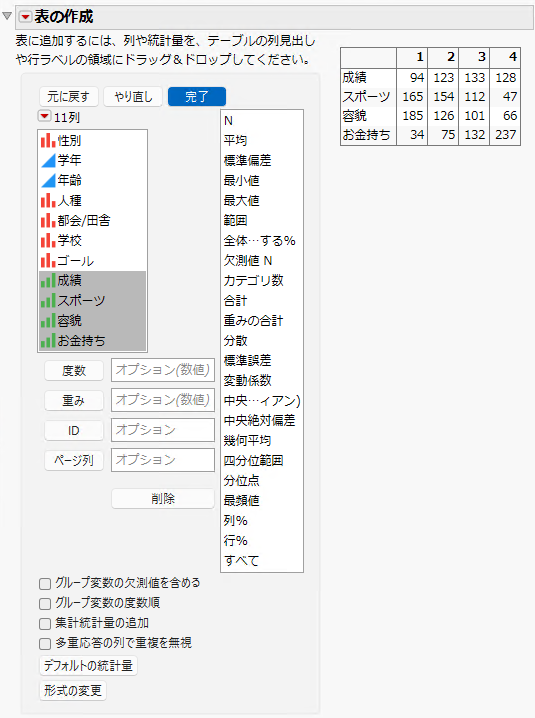Image resolution: width=535 pixels, height=718 pixels.
Task: Open the red triangle menu beside 表の作成
Action: tap(25, 17)
